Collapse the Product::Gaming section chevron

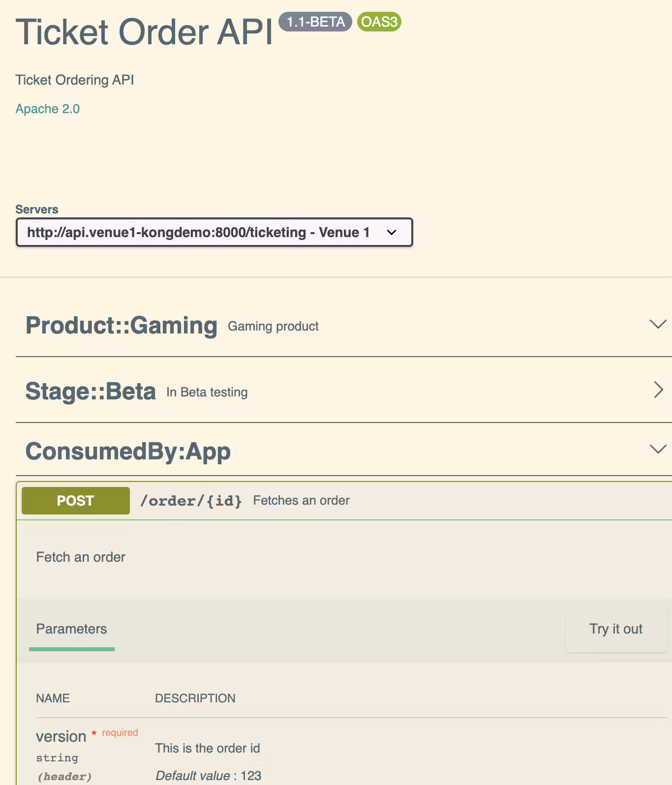tap(658, 324)
